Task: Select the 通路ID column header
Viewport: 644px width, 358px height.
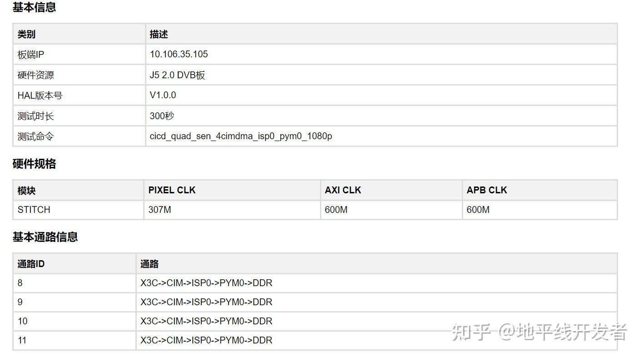Action: tap(31, 264)
